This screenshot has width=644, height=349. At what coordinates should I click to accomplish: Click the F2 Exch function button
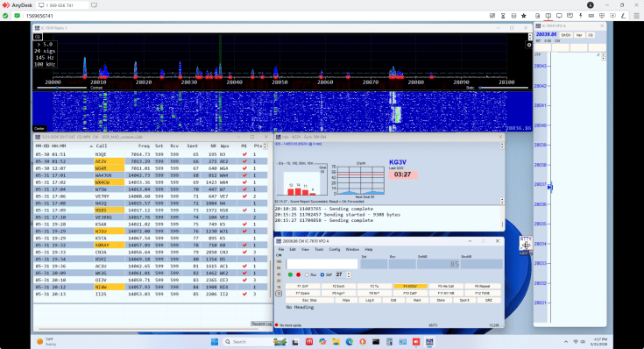(338, 286)
